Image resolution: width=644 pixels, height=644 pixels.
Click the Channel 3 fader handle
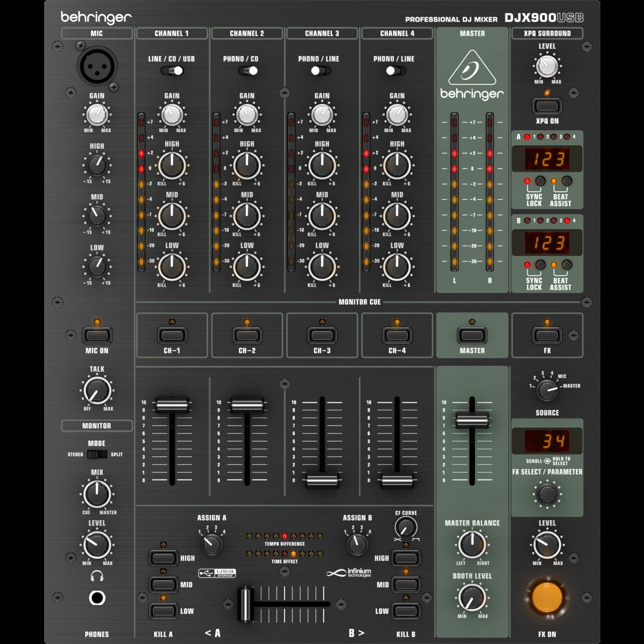[322, 480]
